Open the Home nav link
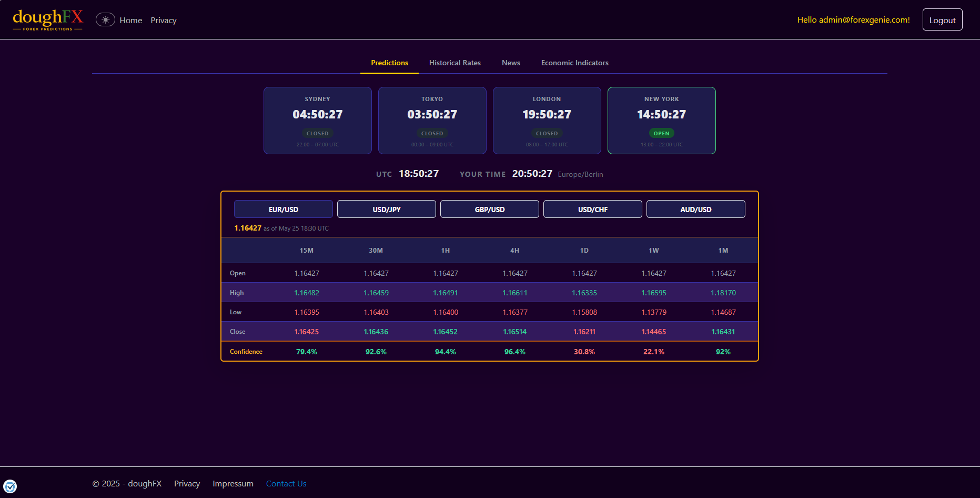 click(131, 21)
